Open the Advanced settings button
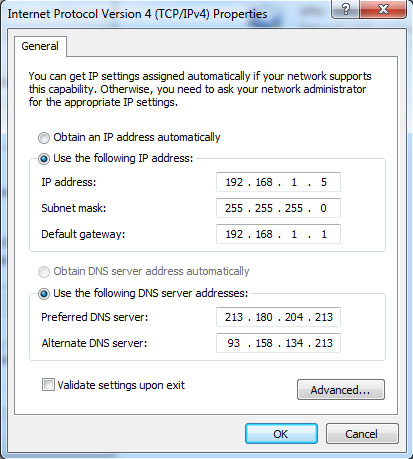 tap(341, 389)
